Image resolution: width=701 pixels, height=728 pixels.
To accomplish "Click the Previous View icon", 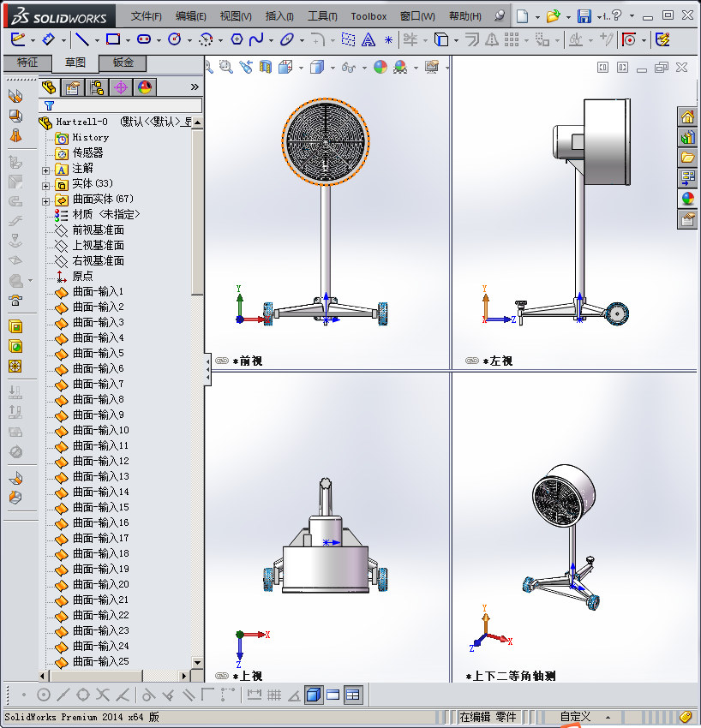I will coord(246,68).
